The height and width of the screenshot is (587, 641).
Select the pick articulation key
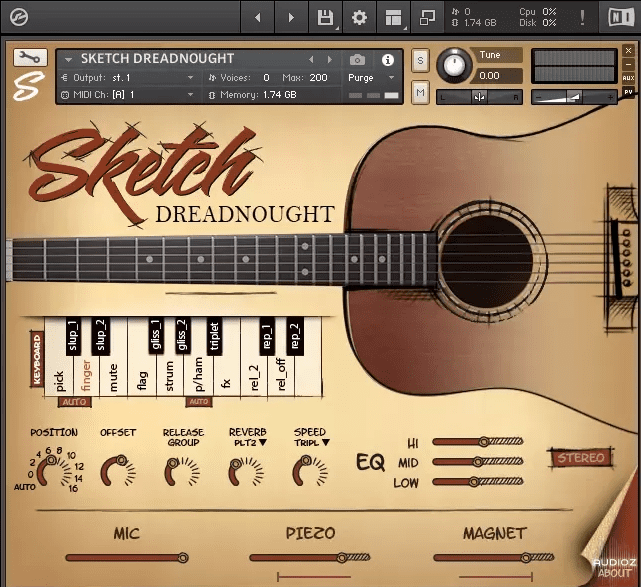(58, 375)
